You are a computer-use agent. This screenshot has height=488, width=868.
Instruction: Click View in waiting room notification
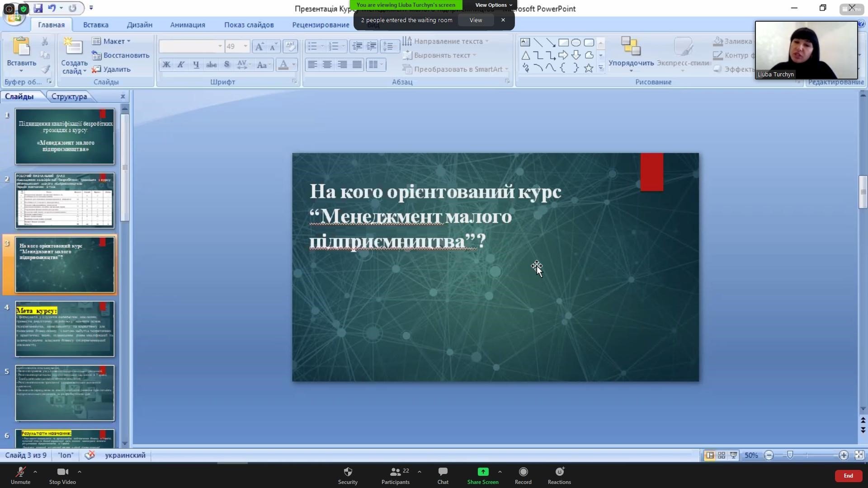(476, 20)
